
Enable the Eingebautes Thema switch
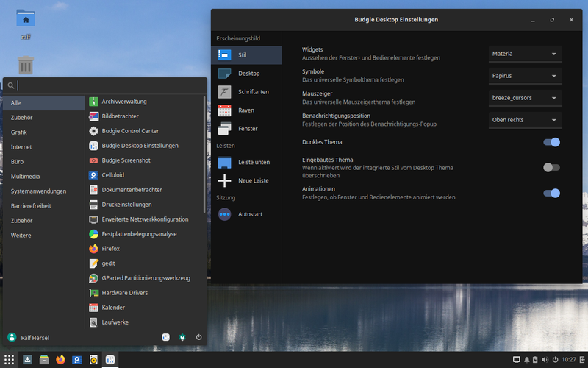point(552,168)
